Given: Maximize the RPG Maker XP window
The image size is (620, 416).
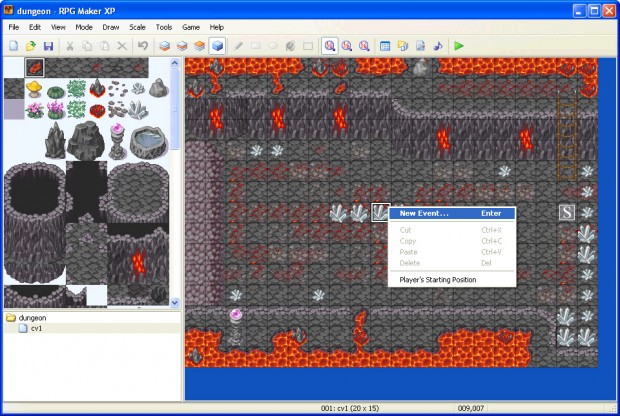Looking at the screenshot, I should pos(594,11).
